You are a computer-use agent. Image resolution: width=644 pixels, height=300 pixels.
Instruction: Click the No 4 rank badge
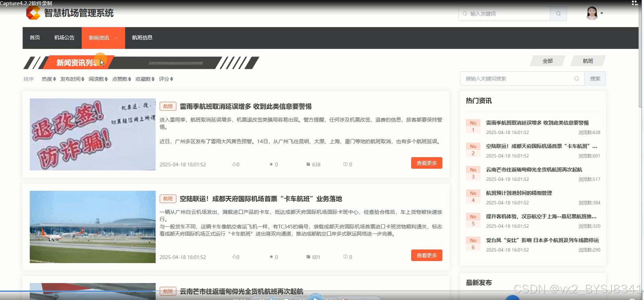(x=473, y=197)
